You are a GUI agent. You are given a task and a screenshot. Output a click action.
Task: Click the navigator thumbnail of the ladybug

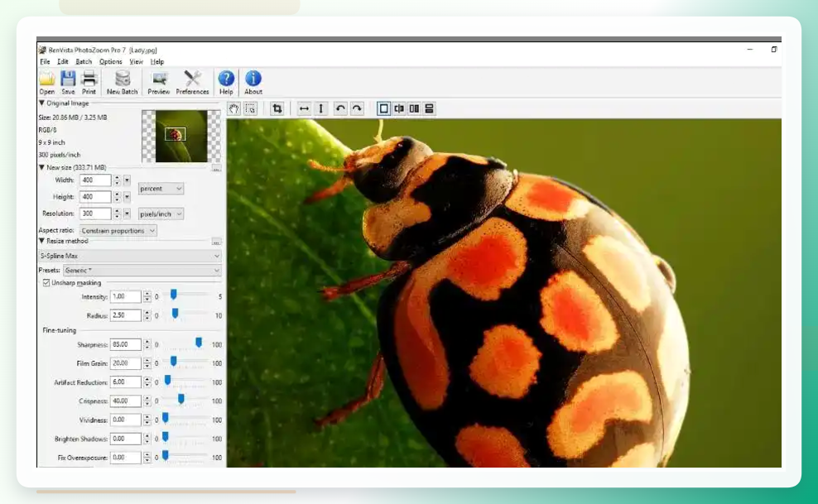coord(181,136)
